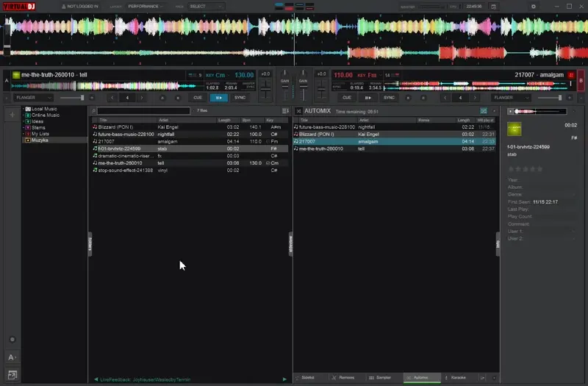
Task: Click the font size A icon in sidebar
Action: (x=12, y=357)
